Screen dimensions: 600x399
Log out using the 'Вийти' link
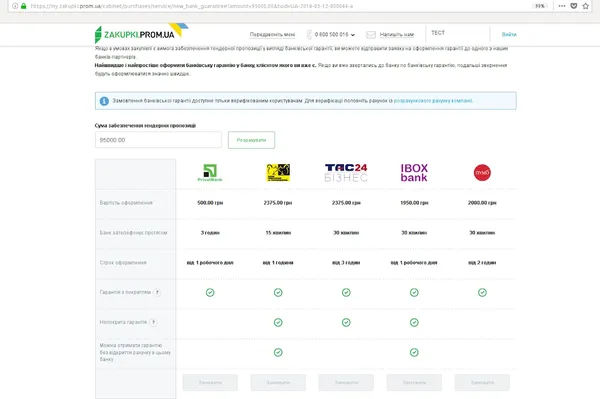pos(509,34)
